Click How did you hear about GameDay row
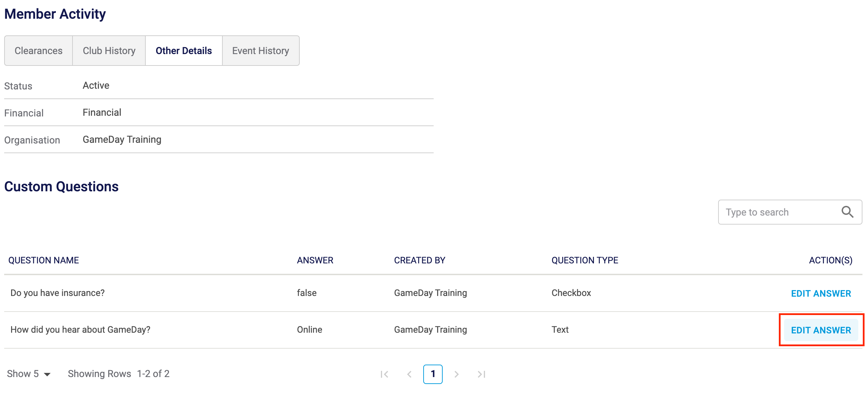The height and width of the screenshot is (393, 868). (x=80, y=330)
